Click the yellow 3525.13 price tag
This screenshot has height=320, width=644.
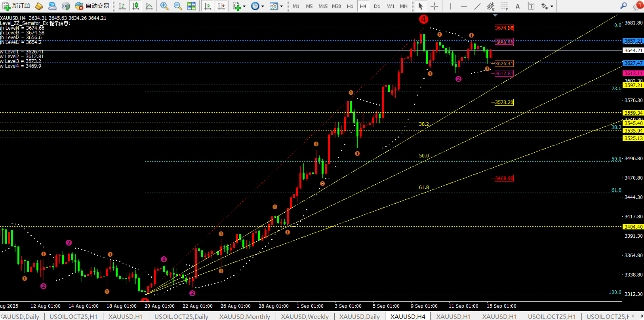633,138
